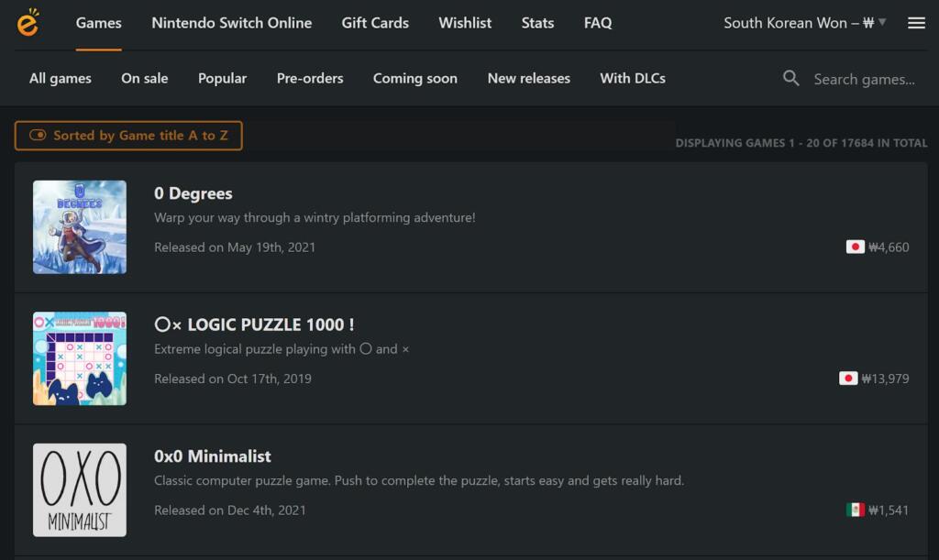The width and height of the screenshot is (939, 560).
Task: Go to the Gift Cards page
Action: (x=375, y=23)
